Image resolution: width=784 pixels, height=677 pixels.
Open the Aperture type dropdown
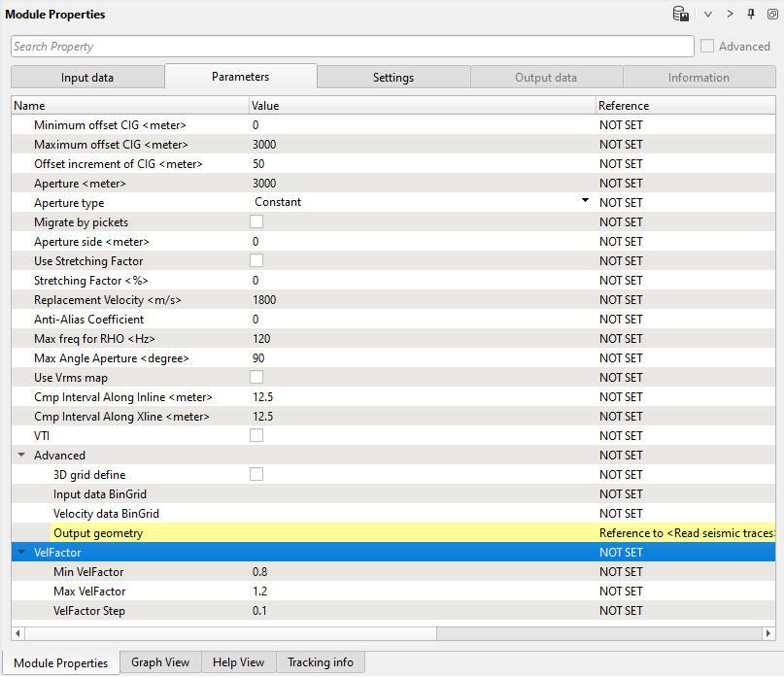(585, 202)
